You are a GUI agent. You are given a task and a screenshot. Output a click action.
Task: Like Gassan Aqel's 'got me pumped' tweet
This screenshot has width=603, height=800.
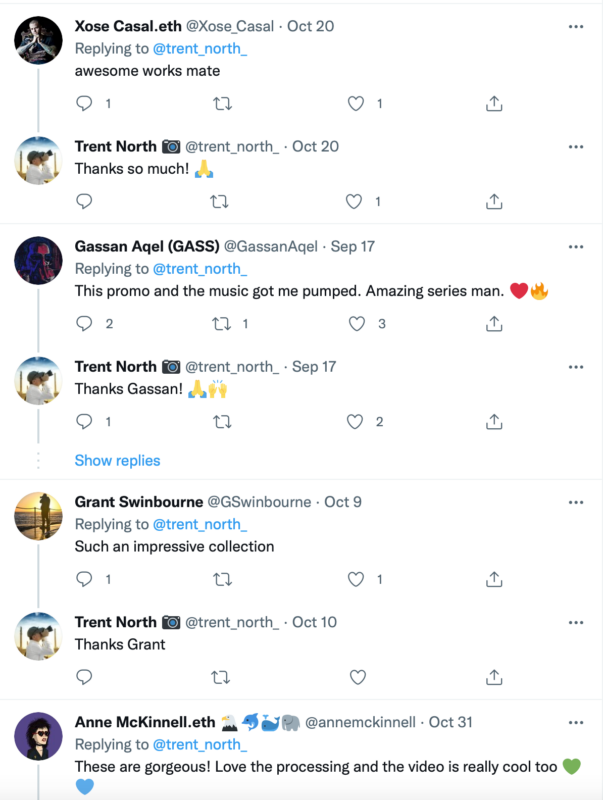354,323
